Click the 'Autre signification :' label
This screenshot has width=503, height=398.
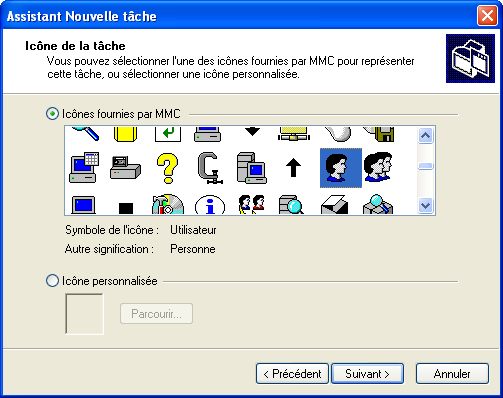pyautogui.click(x=110, y=249)
